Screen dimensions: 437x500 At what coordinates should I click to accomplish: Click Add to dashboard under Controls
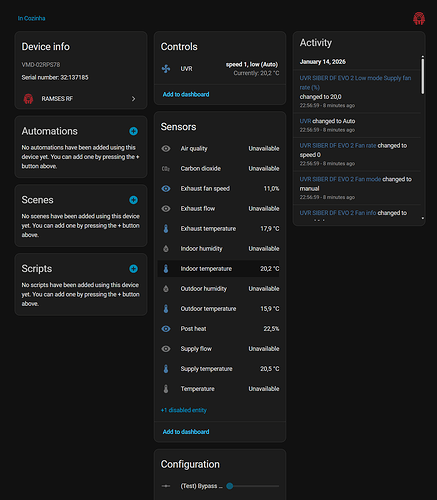click(x=186, y=94)
